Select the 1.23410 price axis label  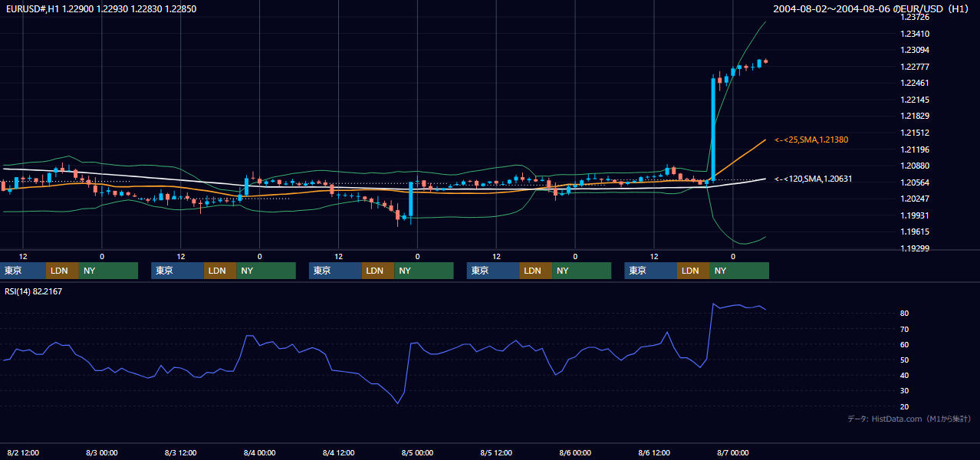point(914,34)
